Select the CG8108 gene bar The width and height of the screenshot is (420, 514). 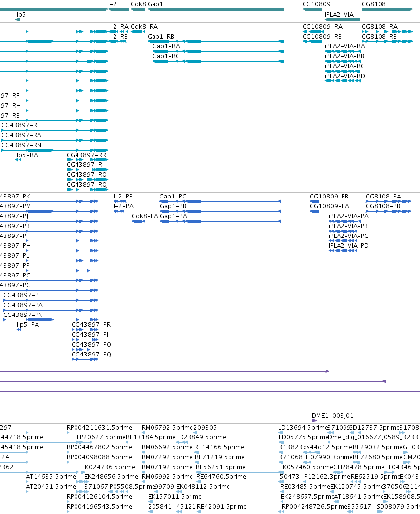click(387, 9)
